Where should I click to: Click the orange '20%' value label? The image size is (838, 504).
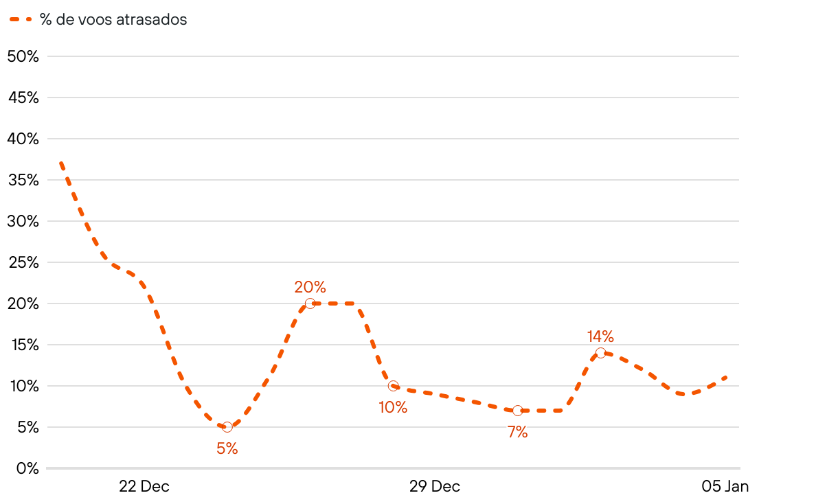[x=310, y=287]
